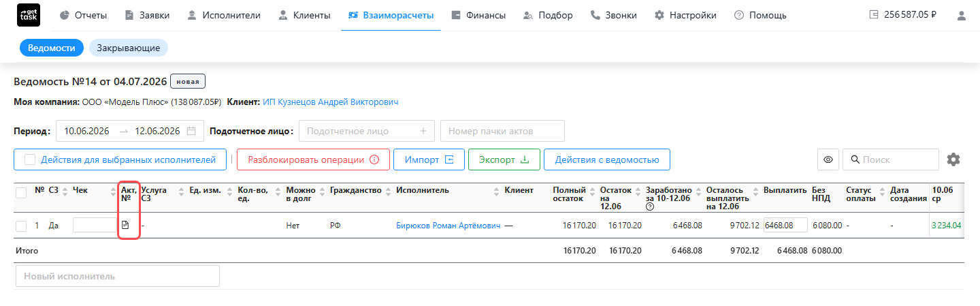Go to Подбор section
980x306 pixels.
(547, 15)
